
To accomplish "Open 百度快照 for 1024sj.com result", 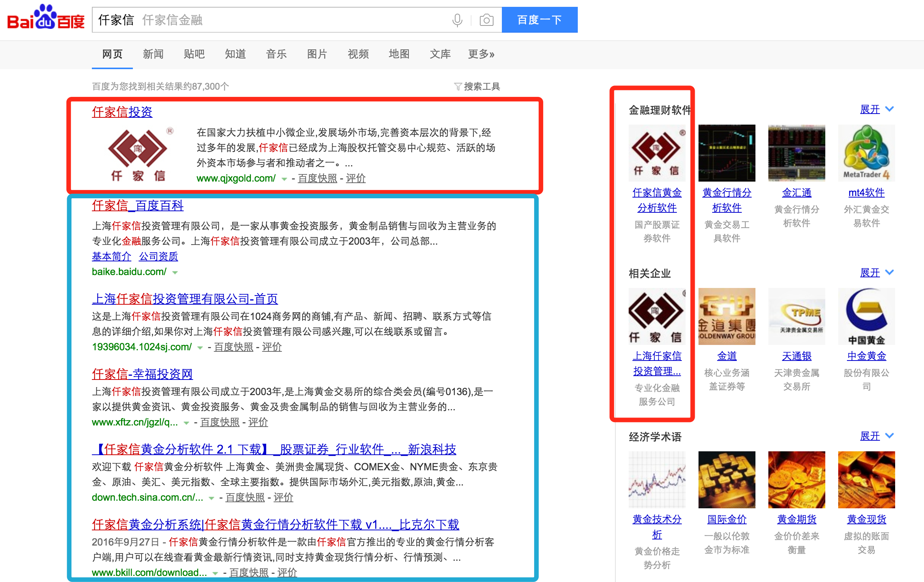I will (234, 347).
